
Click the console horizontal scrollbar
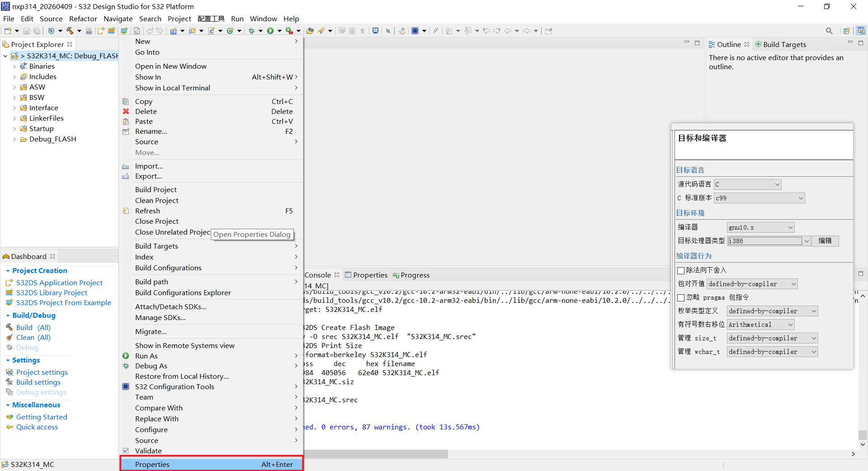[376, 454]
